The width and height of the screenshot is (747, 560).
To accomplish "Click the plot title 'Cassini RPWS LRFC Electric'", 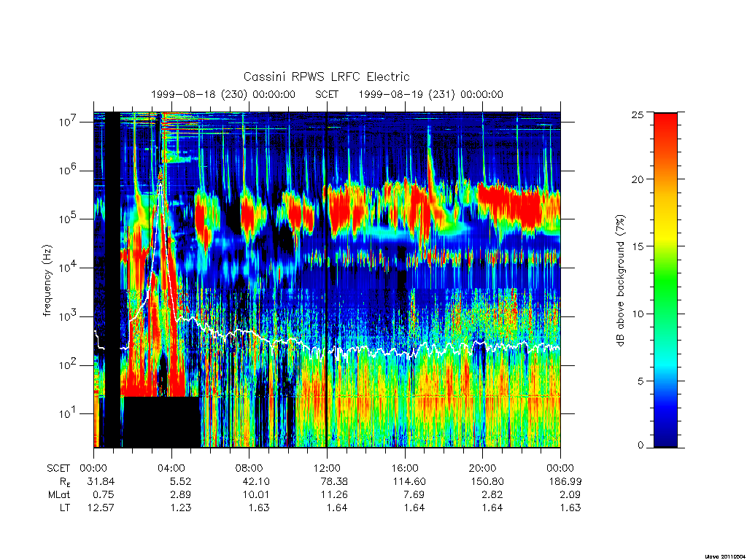I will coord(326,77).
